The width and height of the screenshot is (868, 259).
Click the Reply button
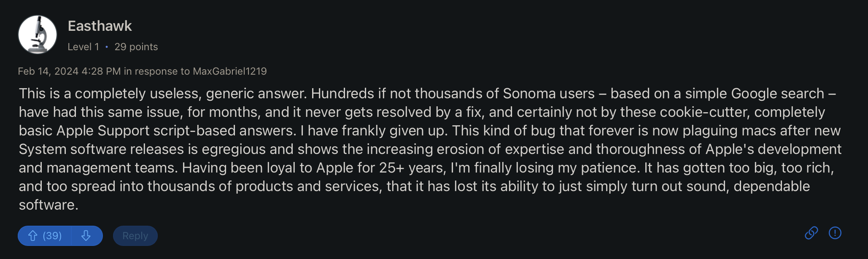135,236
